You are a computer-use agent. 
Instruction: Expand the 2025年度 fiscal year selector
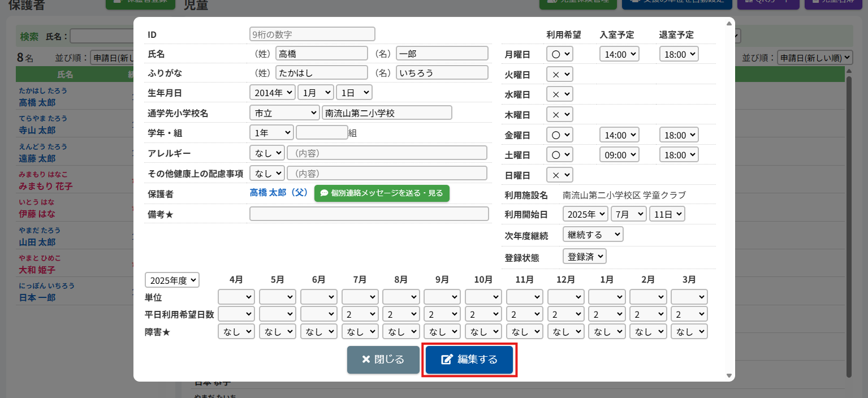(172, 280)
